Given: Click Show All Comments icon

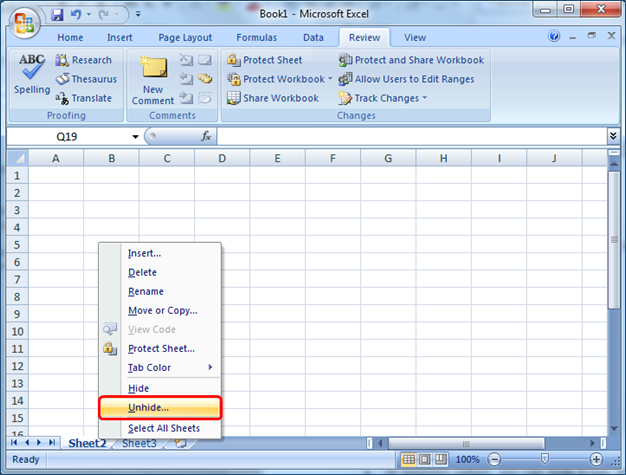Looking at the screenshot, I should coord(205,79).
